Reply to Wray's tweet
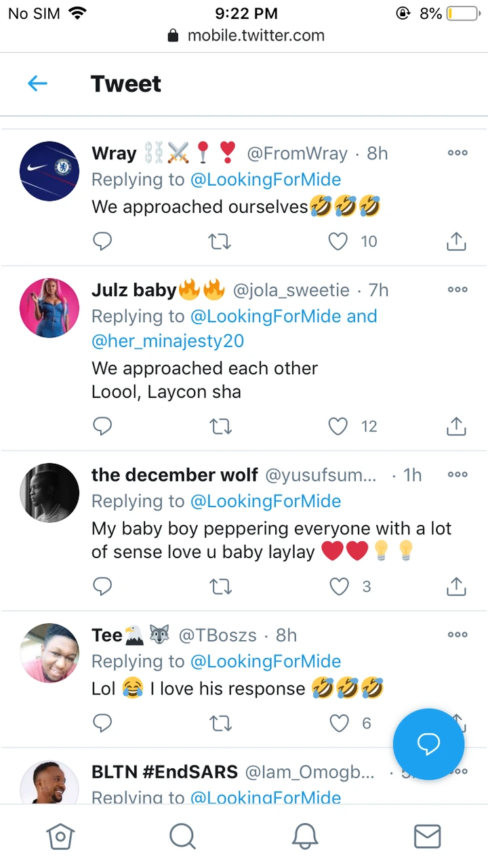The width and height of the screenshot is (488, 868). coord(102,241)
